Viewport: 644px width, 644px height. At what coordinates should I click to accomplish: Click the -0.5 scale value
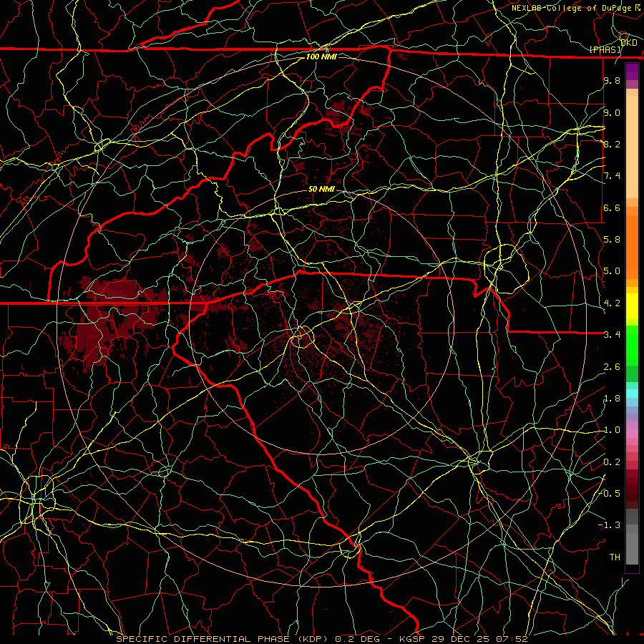point(610,494)
